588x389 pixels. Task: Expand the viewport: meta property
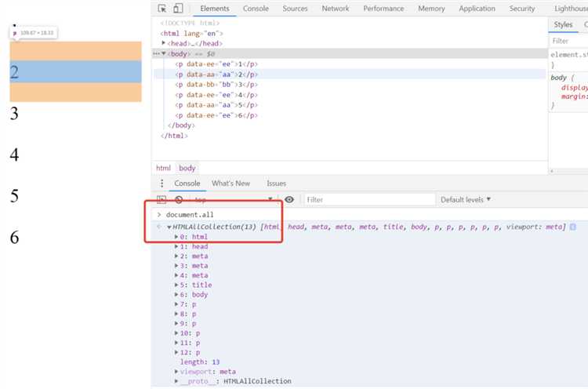pyautogui.click(x=176, y=372)
